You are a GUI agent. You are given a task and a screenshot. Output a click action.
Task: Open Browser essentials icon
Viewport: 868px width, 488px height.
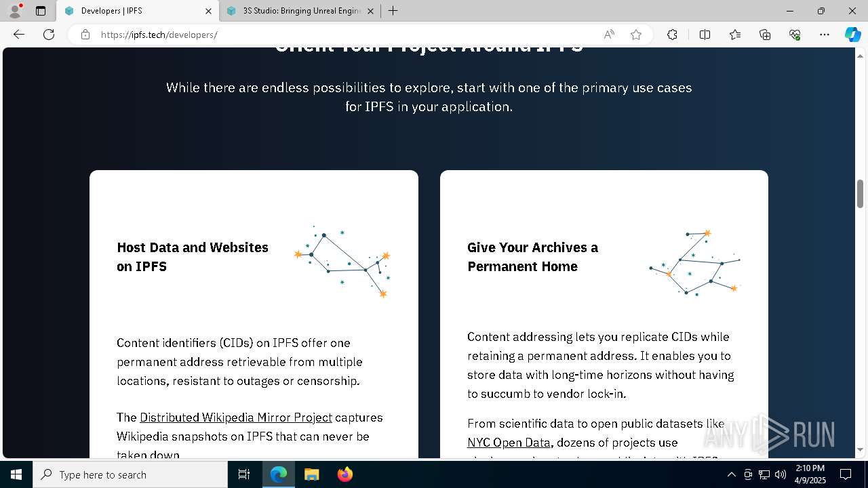click(x=795, y=35)
